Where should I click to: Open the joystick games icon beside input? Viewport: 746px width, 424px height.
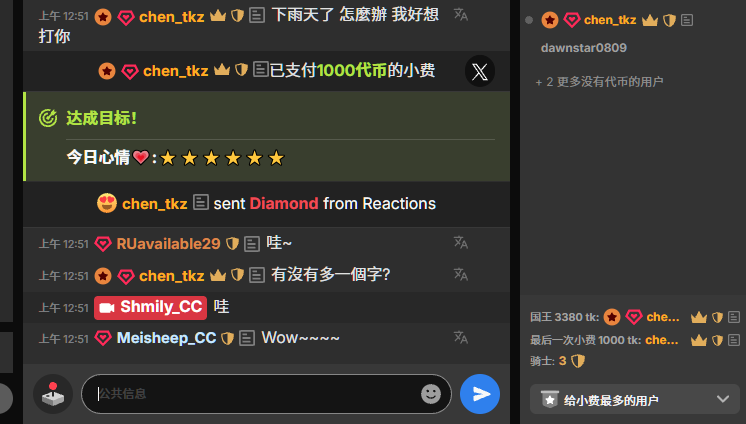pos(53,394)
